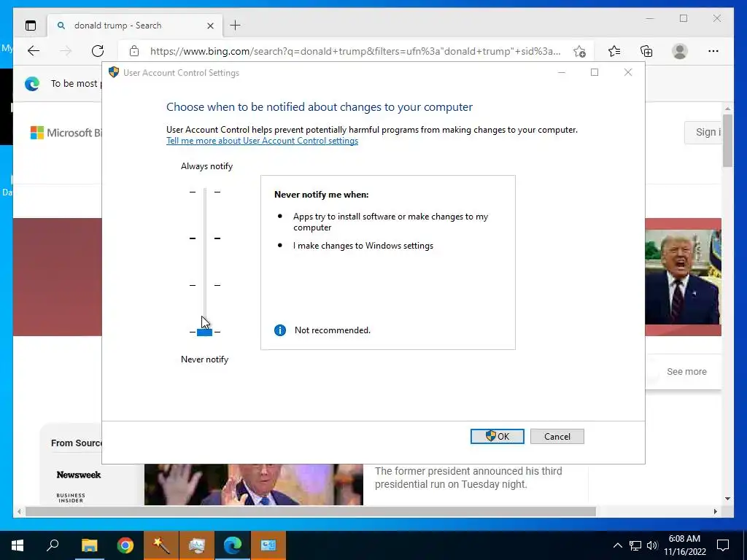This screenshot has height=560, width=747.
Task: Open Tell me more about UAC settings link
Action: [x=262, y=141]
